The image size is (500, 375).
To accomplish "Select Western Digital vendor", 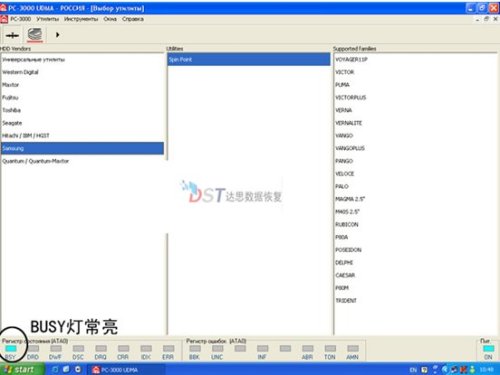I will [82, 72].
